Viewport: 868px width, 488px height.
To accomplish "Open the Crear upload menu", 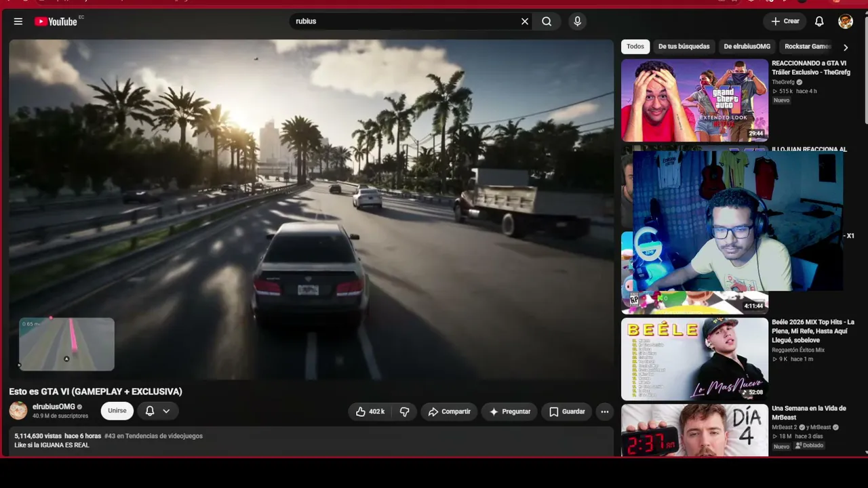I will 785,22.
